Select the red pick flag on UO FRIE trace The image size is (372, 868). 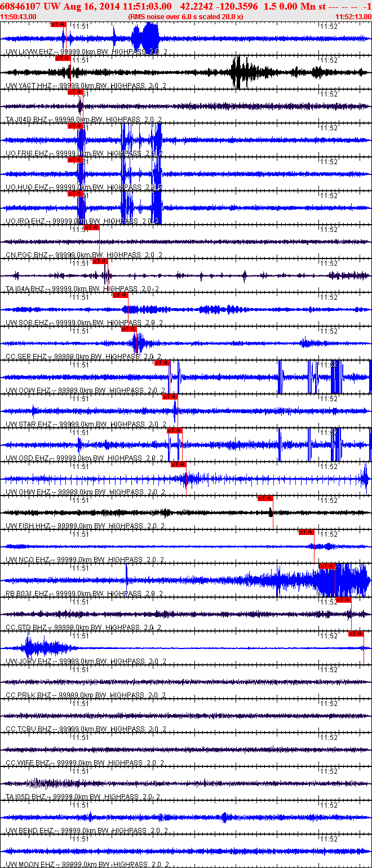coord(75,126)
